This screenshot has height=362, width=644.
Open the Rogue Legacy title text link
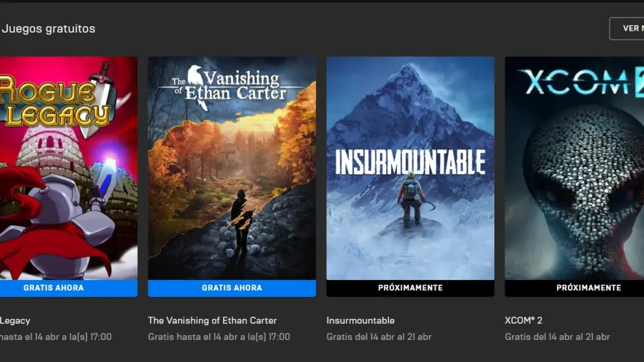tap(15, 321)
